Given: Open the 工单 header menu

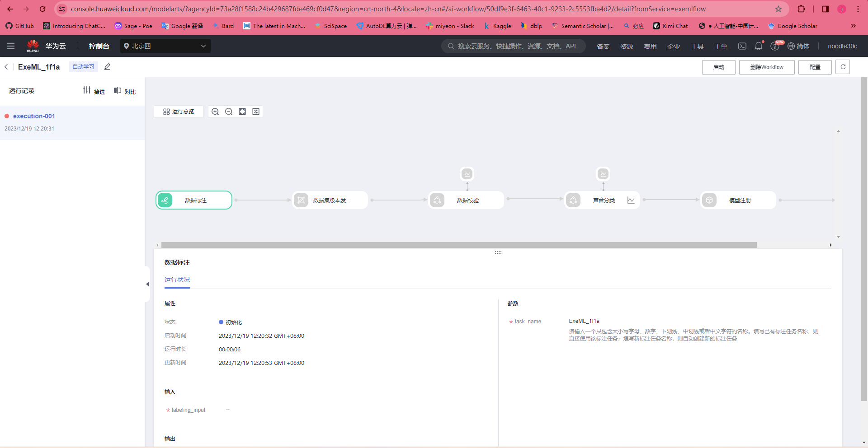Looking at the screenshot, I should click(721, 47).
